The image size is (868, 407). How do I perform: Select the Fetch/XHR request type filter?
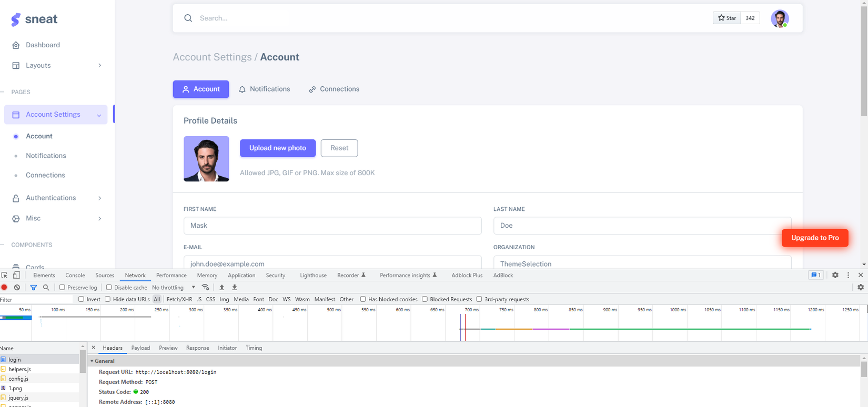tap(179, 299)
